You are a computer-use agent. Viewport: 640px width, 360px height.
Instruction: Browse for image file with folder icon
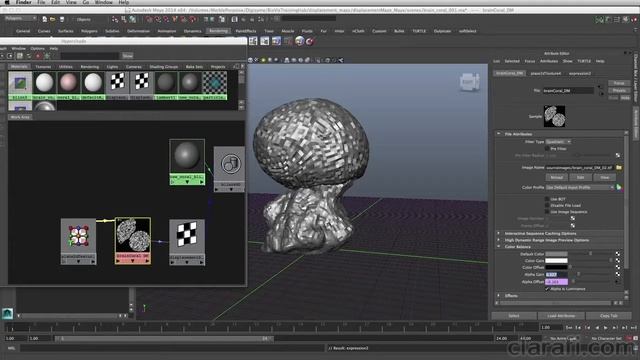pos(619,167)
